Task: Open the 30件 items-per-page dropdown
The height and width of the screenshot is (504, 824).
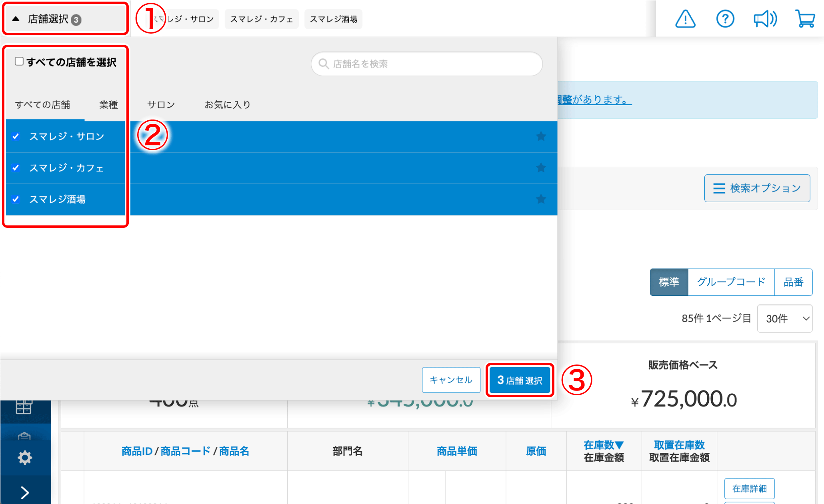Action: [784, 319]
